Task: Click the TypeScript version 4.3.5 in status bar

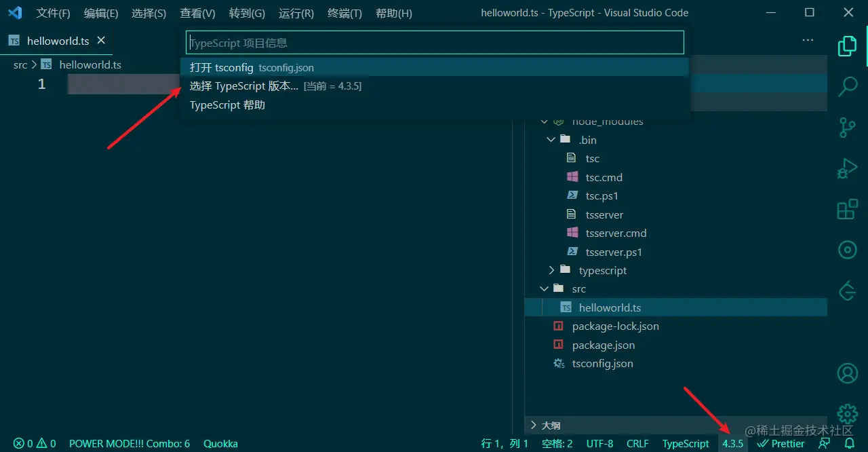Action: [x=732, y=443]
